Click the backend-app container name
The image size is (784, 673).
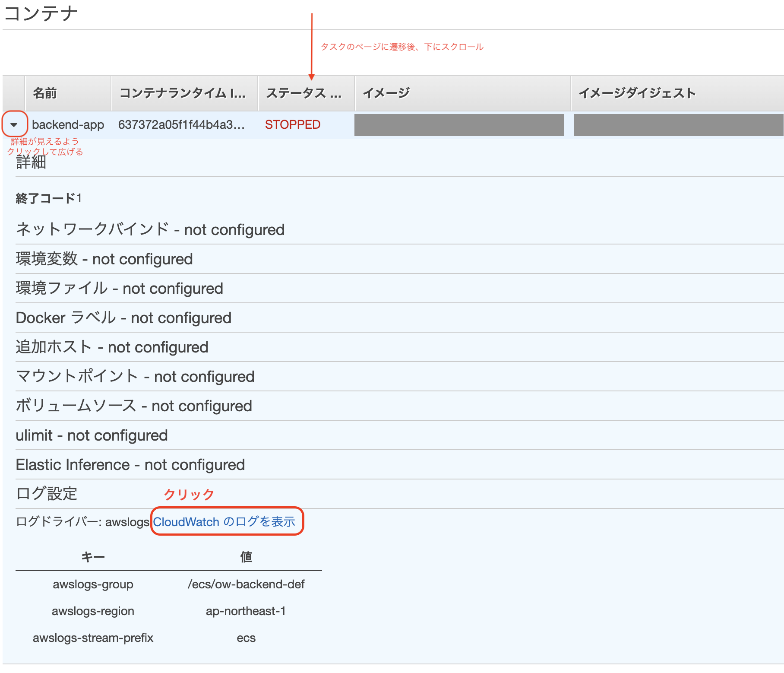point(69,125)
